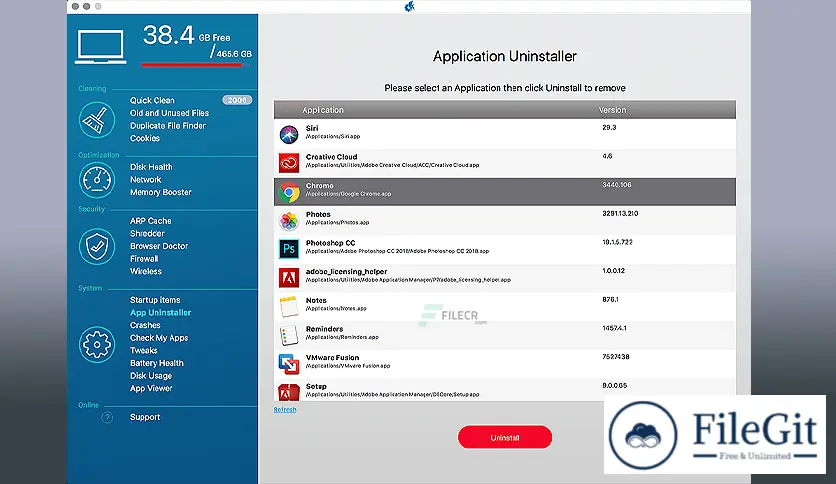Select the Creative Cloud name text
The image size is (836, 484).
coord(332,157)
